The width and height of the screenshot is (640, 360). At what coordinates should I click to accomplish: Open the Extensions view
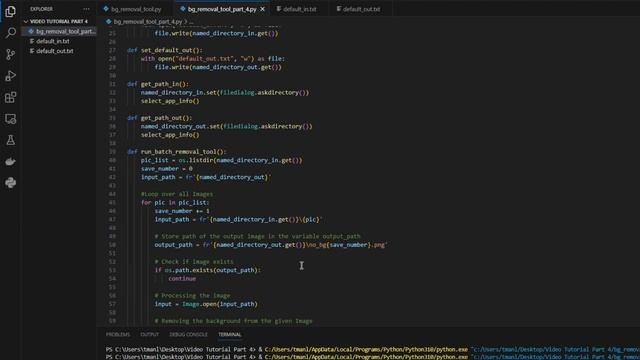[x=11, y=97]
